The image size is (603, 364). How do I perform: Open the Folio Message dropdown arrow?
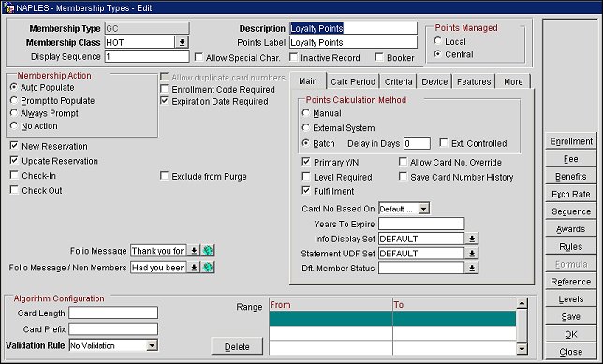[194, 251]
